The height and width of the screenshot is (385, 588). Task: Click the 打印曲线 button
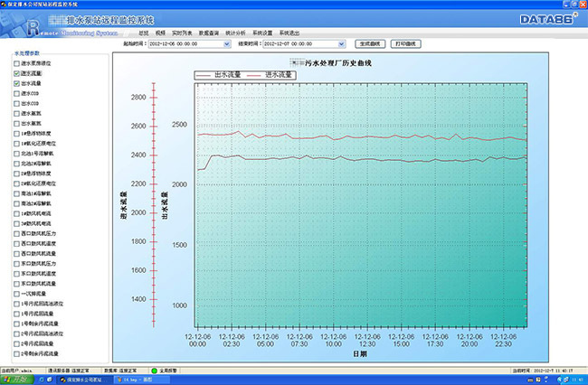[409, 42]
